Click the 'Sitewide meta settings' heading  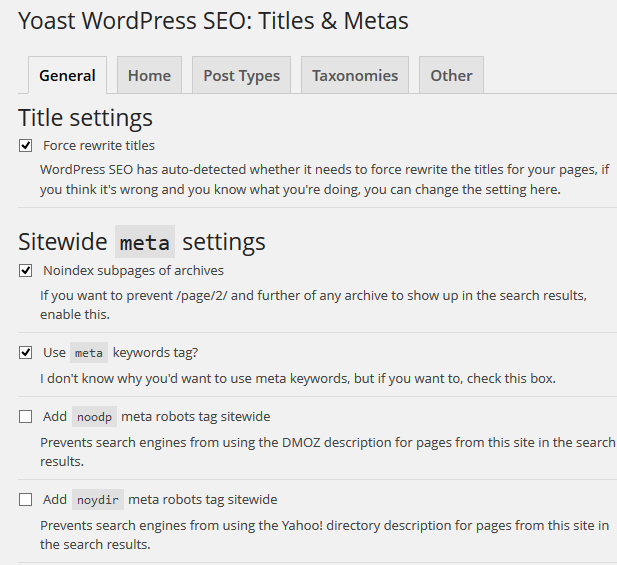141,242
